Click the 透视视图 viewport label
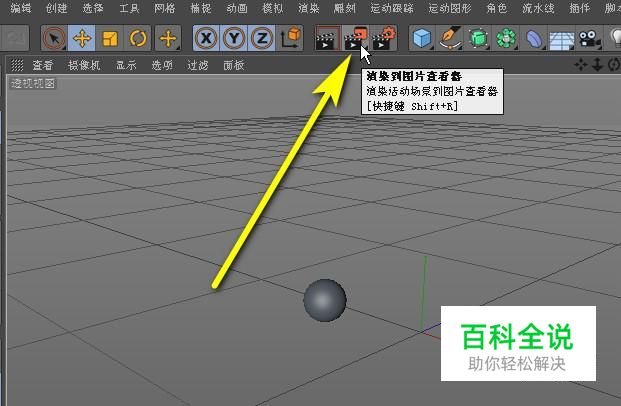Screen dimensions: 621x406 pos(33,83)
